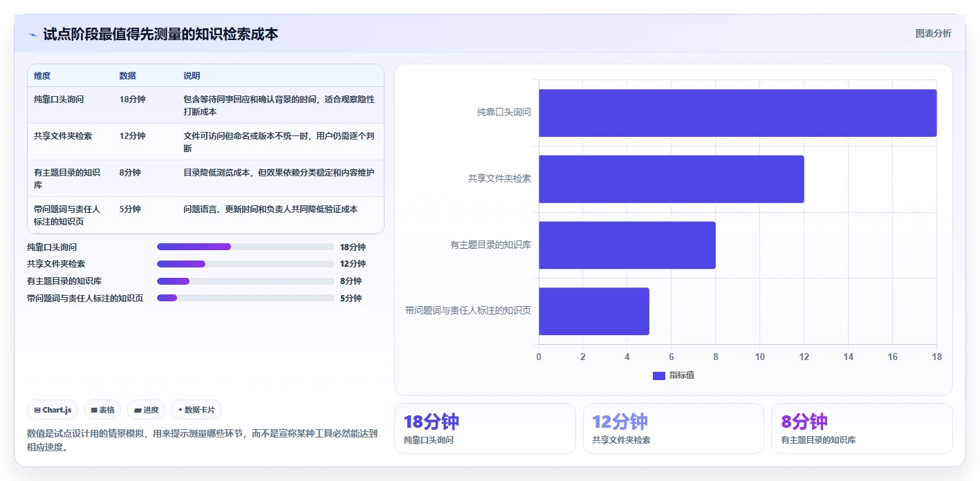Click the 5分钟 table cell
980x481 pixels.
[x=145, y=215]
